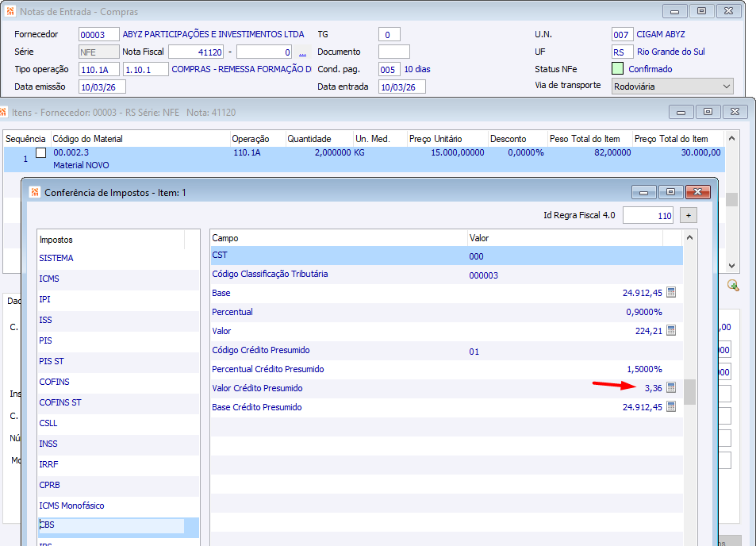The image size is (756, 546).
Task: Click calculator icon beside Base value
Action: point(671,293)
